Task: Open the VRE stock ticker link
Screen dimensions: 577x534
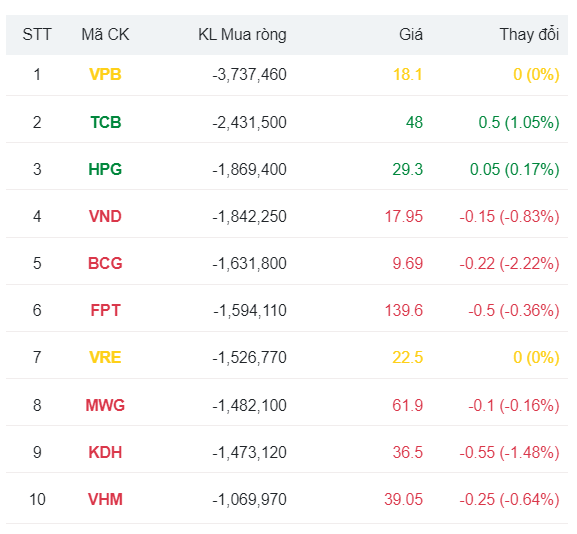Action: coord(105,357)
